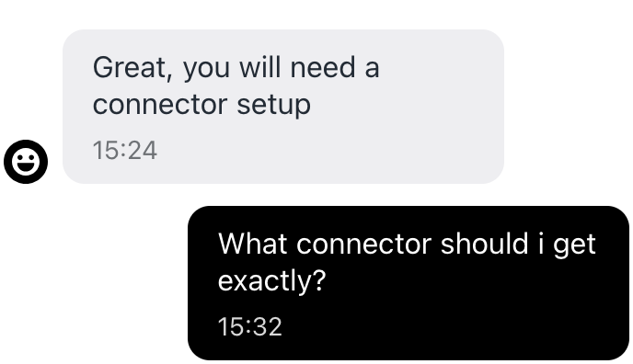Click the word 'exactly?' in the outgoing message
This screenshot has height=364, width=633.
[271, 281]
